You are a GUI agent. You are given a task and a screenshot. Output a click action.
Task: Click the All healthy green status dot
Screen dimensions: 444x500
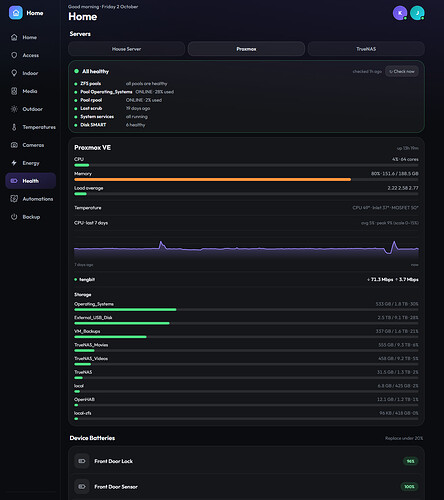pos(76,71)
